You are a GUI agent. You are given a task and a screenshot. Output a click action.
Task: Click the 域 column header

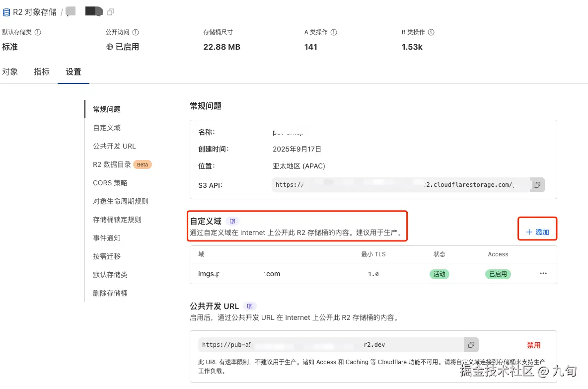tap(201, 254)
